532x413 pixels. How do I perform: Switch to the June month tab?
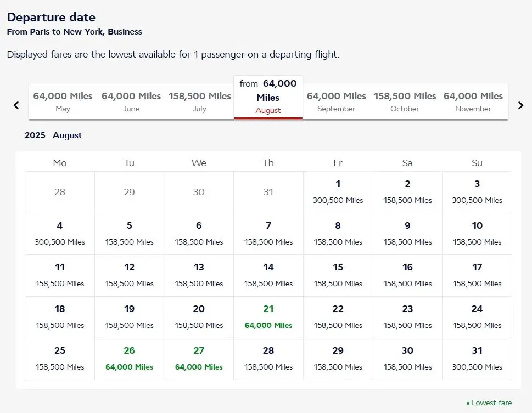pos(131,101)
